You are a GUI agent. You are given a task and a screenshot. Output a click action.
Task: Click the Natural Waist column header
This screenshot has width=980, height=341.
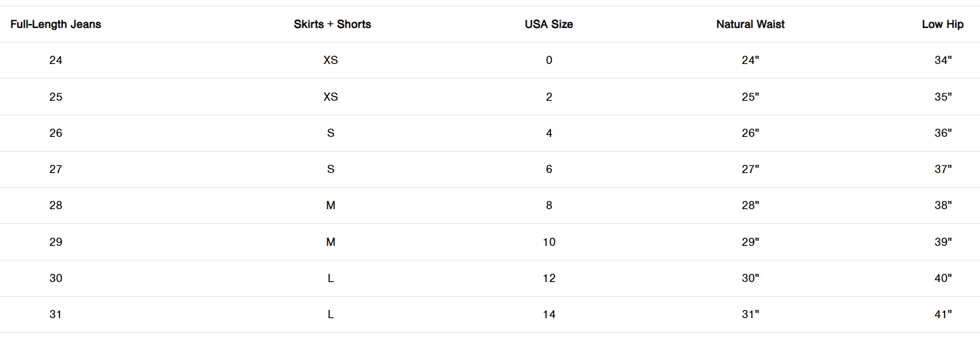pyautogui.click(x=750, y=25)
